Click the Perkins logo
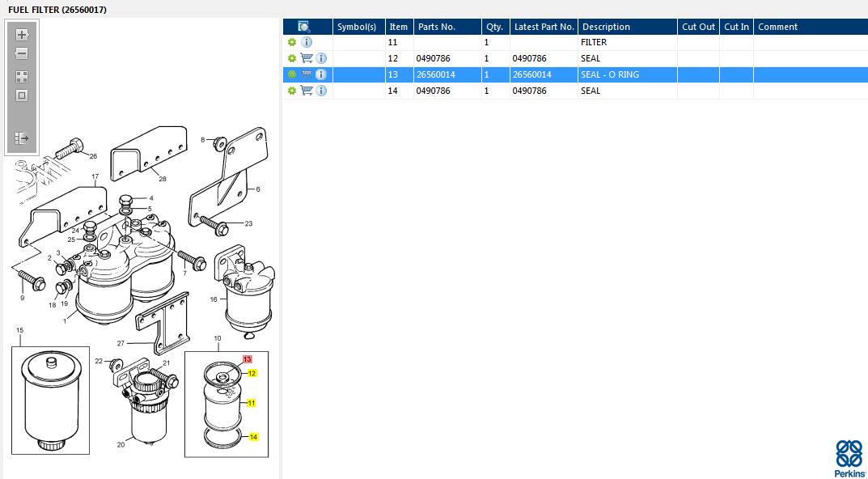 (849, 457)
